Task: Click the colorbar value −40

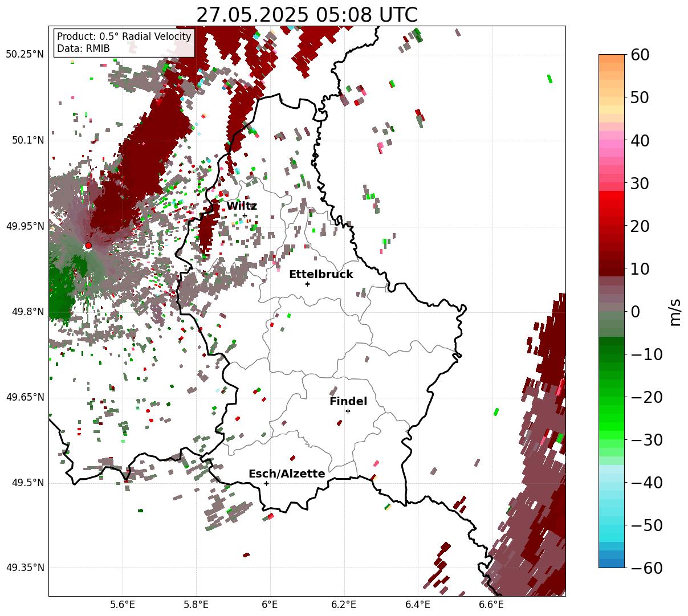Action: click(646, 482)
